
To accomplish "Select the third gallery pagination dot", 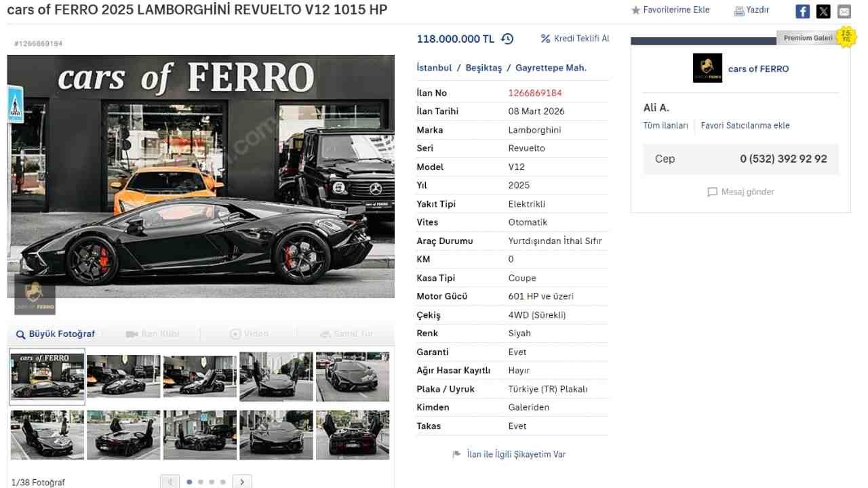I will (x=212, y=482).
